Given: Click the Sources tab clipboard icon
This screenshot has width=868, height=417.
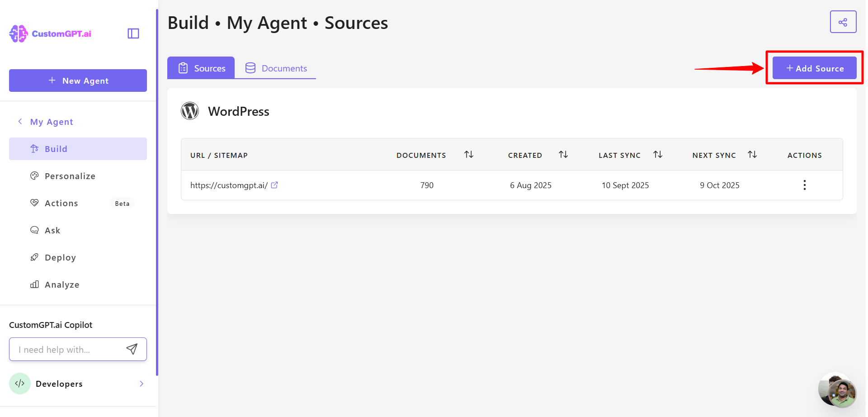Looking at the screenshot, I should click(x=183, y=68).
